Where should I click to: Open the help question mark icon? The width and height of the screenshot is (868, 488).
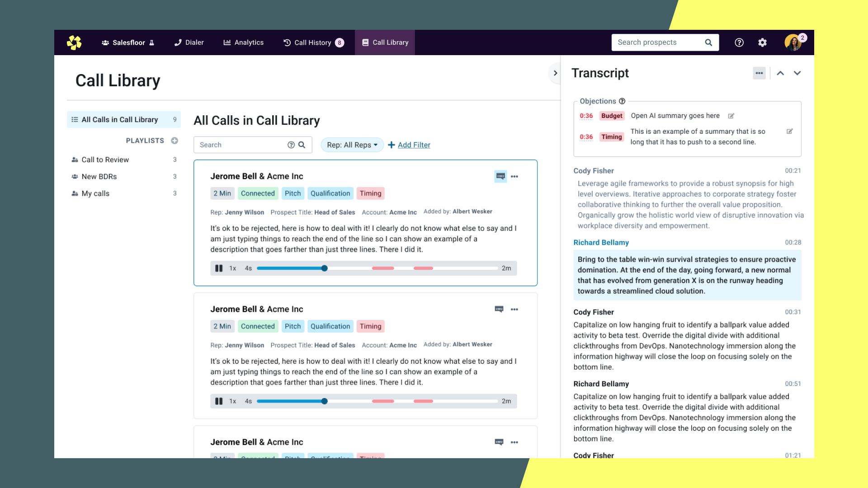click(739, 42)
